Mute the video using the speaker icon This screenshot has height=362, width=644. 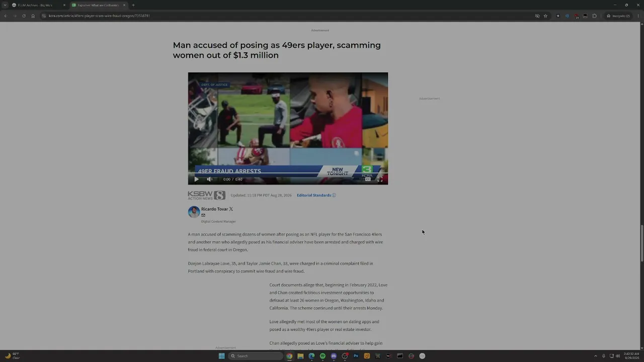(x=210, y=179)
